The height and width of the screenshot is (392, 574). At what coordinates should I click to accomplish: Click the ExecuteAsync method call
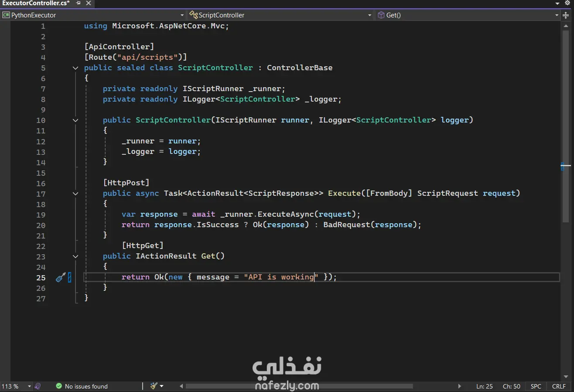(286, 214)
